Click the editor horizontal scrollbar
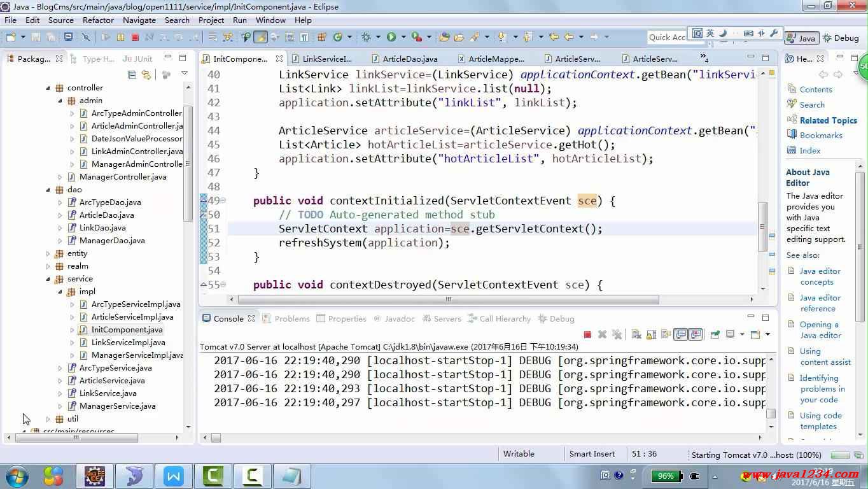 coord(448,299)
